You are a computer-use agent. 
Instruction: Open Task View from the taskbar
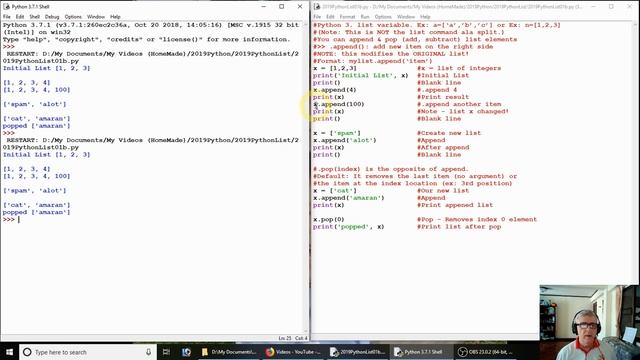tap(166, 352)
